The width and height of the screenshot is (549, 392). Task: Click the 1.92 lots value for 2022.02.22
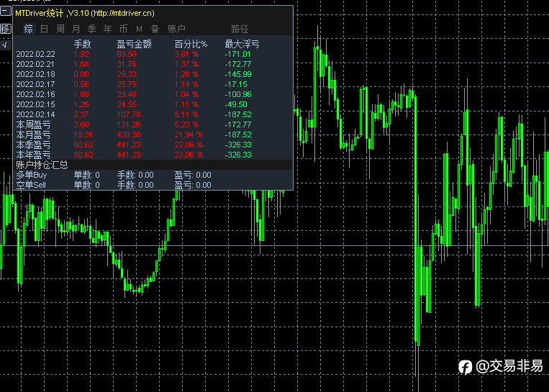point(81,54)
